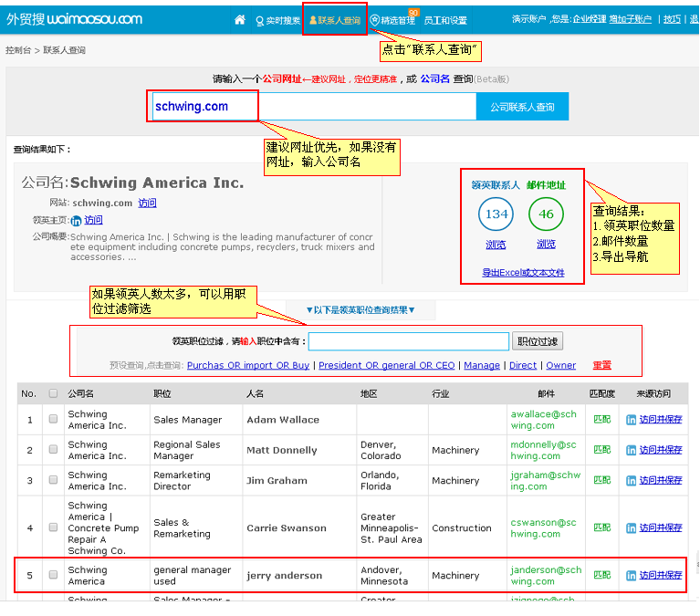Click 访问并保存 for Adam Wallace

pos(660,419)
